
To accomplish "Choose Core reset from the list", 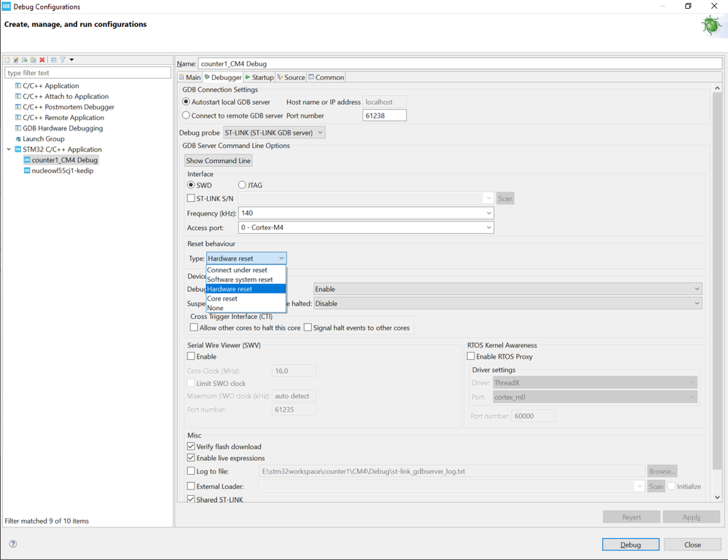I will (246, 299).
